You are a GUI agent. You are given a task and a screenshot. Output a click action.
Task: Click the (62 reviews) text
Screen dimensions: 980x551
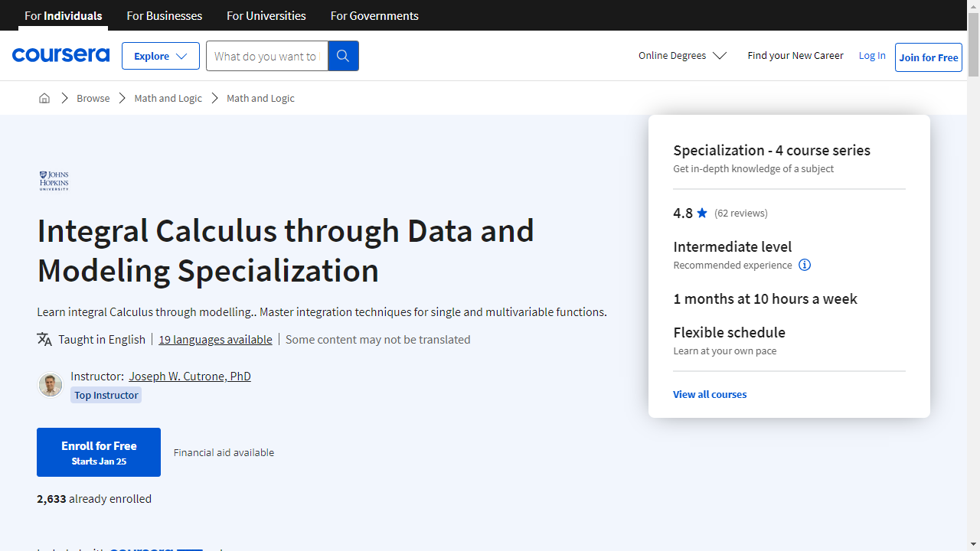tap(741, 213)
